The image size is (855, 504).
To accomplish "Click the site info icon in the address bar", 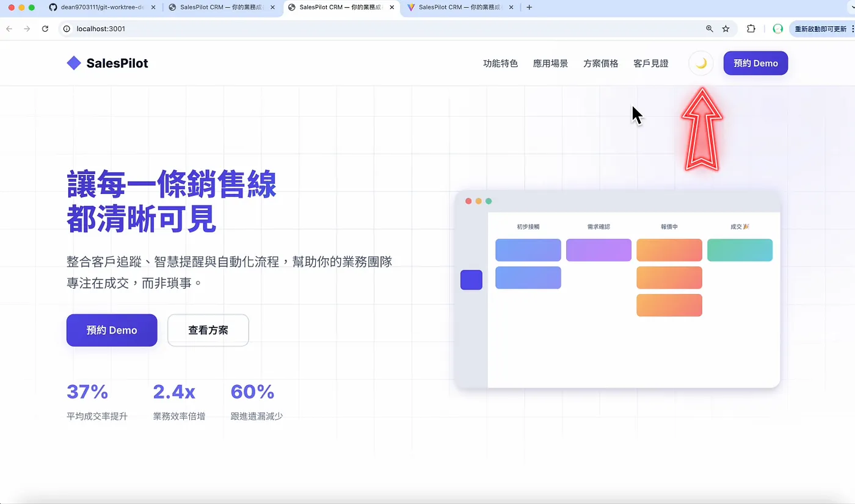I will pos(67,29).
